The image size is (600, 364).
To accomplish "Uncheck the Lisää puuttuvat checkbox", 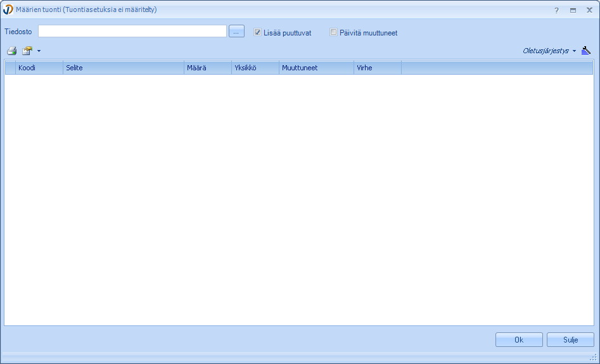I will tap(257, 32).
